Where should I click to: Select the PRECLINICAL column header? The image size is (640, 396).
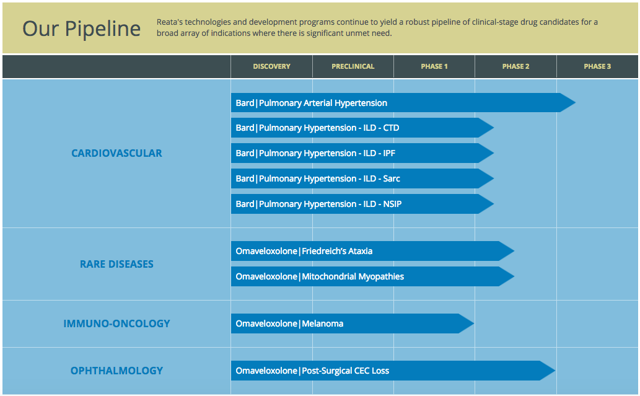pyautogui.click(x=353, y=67)
